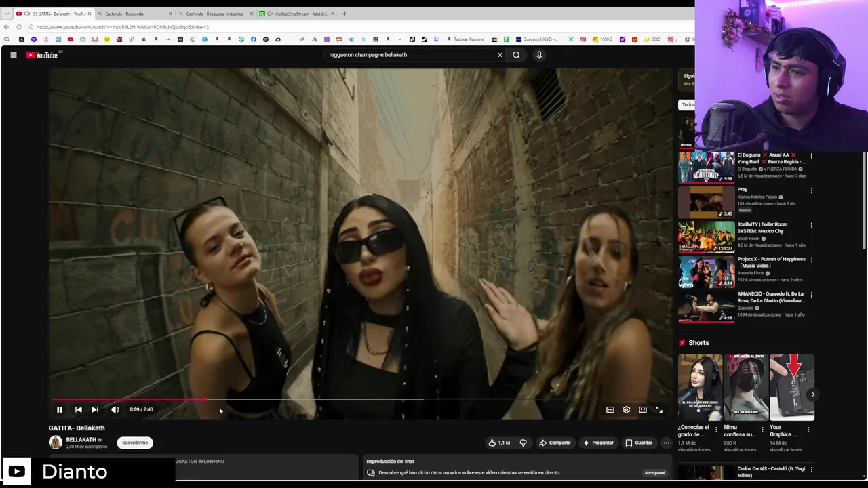
Task: Open the tab search dropdown arrow
Action: click(6, 14)
